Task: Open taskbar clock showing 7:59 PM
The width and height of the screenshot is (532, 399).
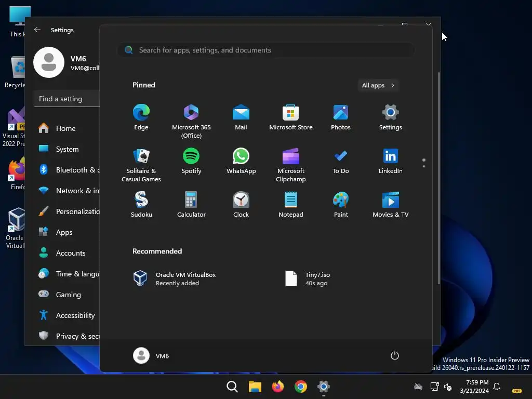Action: 474,387
